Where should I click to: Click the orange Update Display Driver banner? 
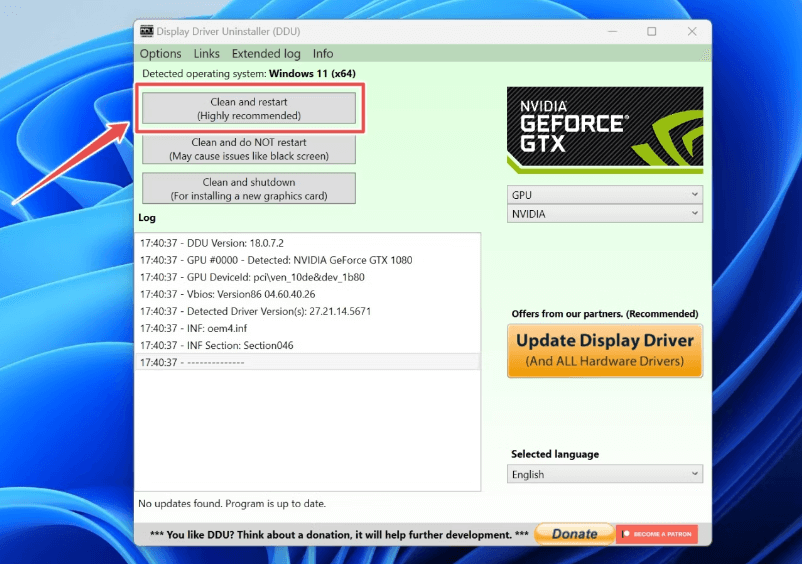pyautogui.click(x=604, y=350)
